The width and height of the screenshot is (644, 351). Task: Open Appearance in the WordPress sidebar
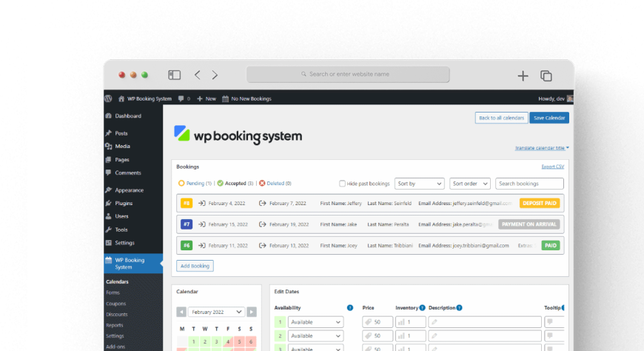(x=127, y=190)
